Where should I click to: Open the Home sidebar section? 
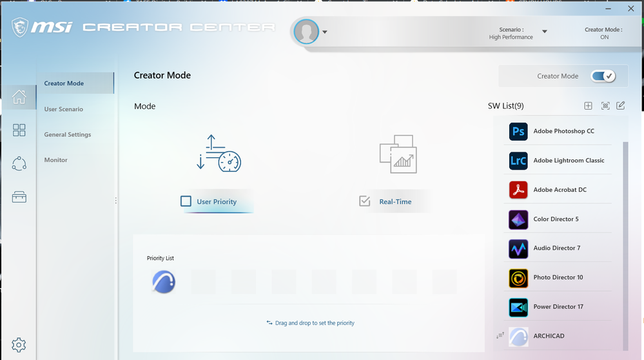19,97
